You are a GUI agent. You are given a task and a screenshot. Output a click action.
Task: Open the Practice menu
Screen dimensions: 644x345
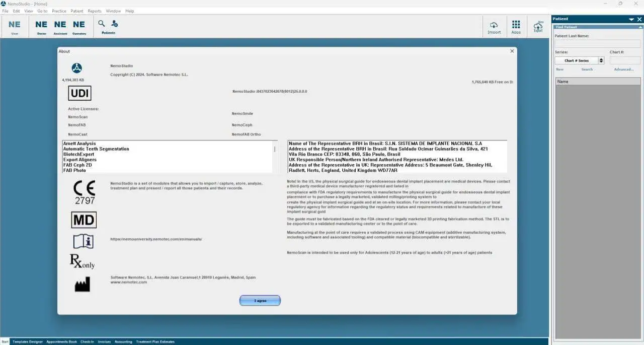point(59,11)
